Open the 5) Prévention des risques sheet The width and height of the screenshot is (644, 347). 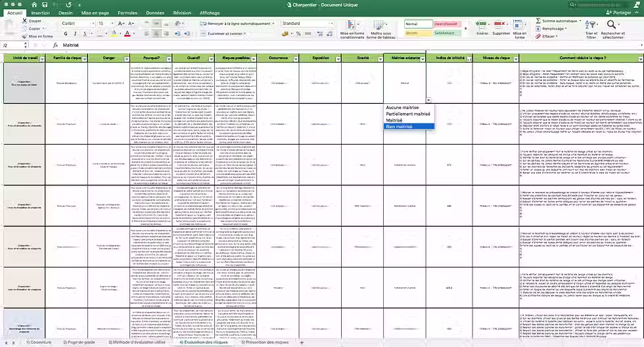(x=265, y=342)
